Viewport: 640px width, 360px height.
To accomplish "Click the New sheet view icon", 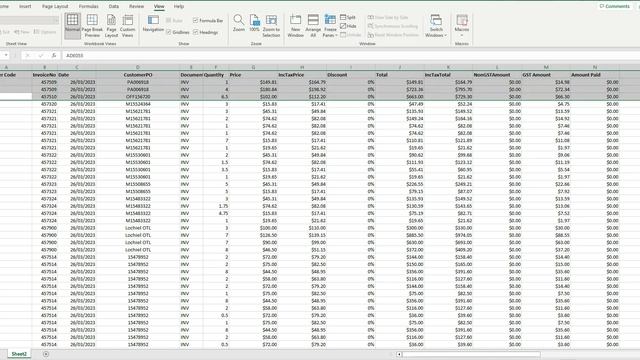I will click(22, 32).
